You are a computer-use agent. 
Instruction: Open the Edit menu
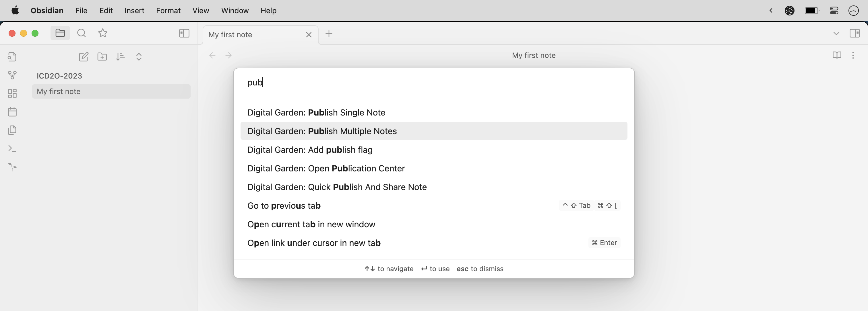click(106, 10)
